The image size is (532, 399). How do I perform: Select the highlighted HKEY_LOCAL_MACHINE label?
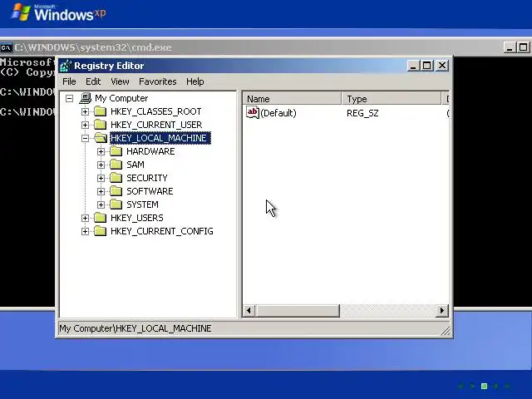pyautogui.click(x=160, y=138)
